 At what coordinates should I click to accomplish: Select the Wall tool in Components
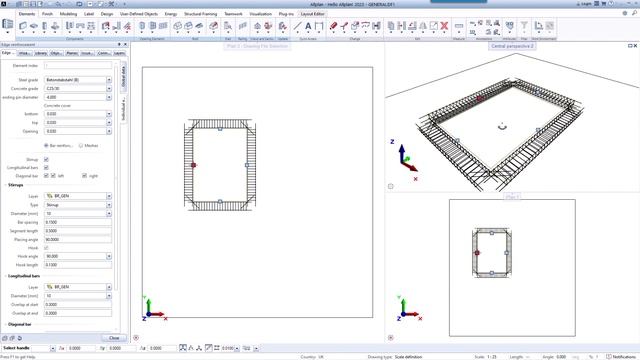click(x=23, y=27)
